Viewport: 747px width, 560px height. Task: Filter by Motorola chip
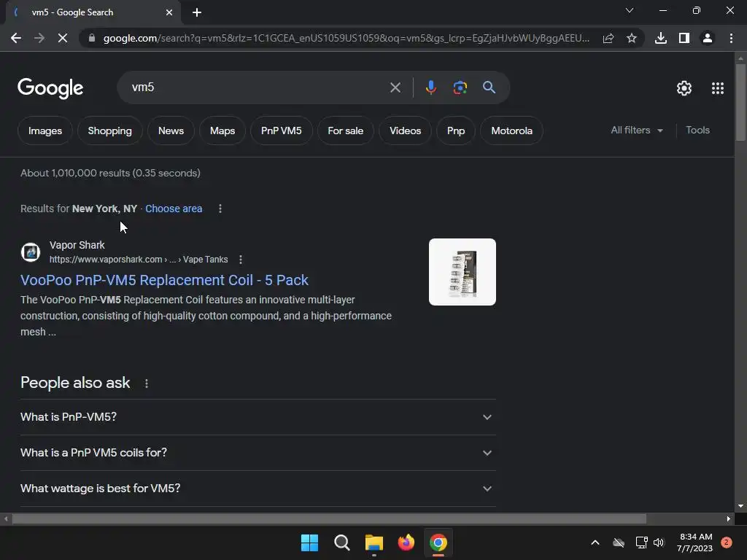[511, 131]
